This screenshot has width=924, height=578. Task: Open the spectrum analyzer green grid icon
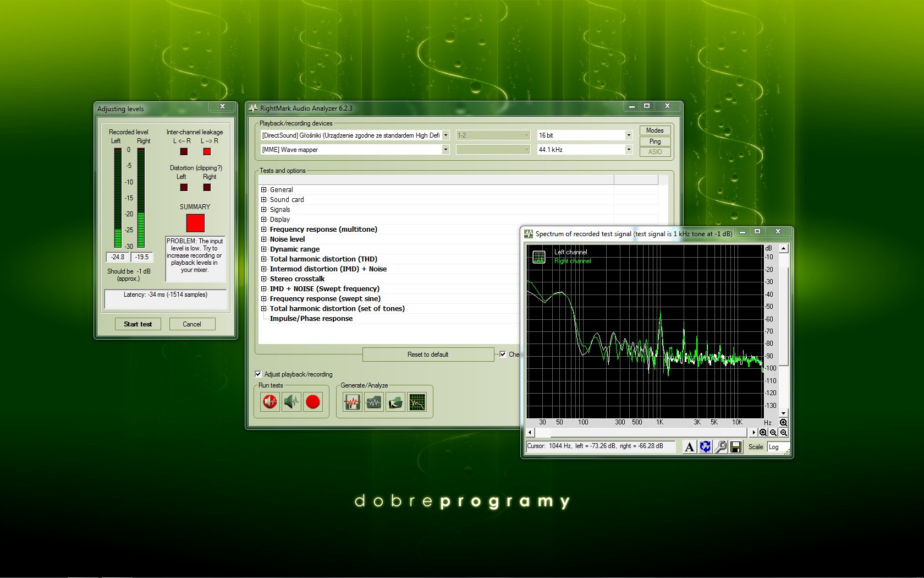click(x=417, y=402)
